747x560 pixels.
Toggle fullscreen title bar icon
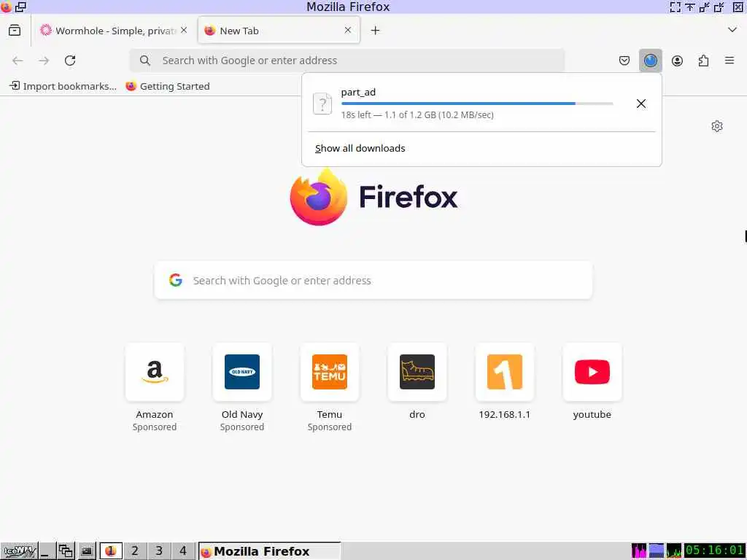(675, 7)
